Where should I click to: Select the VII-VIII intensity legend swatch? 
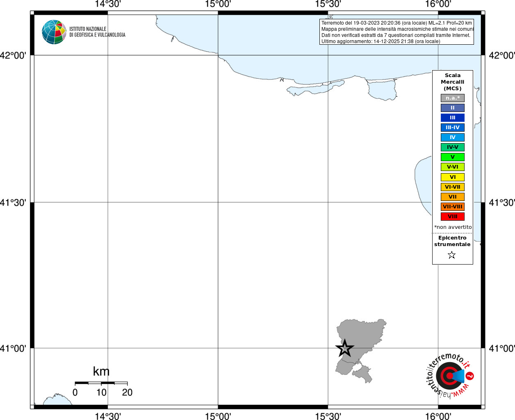coord(453,207)
